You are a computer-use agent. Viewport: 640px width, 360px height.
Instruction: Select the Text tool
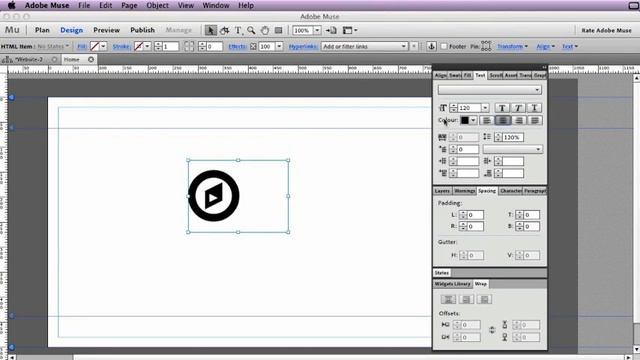coord(238,30)
